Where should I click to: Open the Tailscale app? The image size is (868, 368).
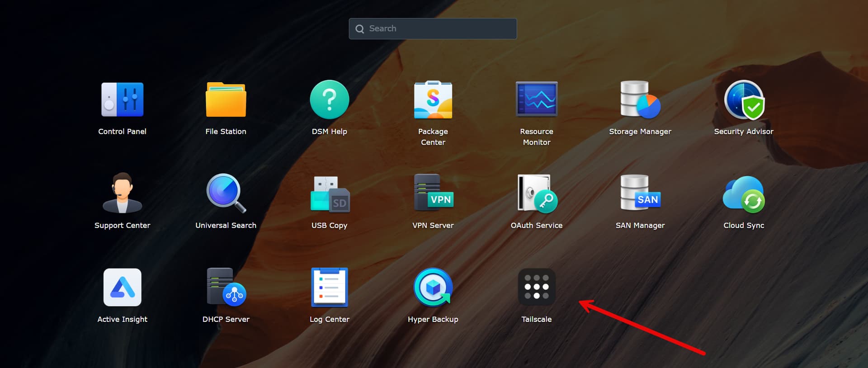point(537,288)
